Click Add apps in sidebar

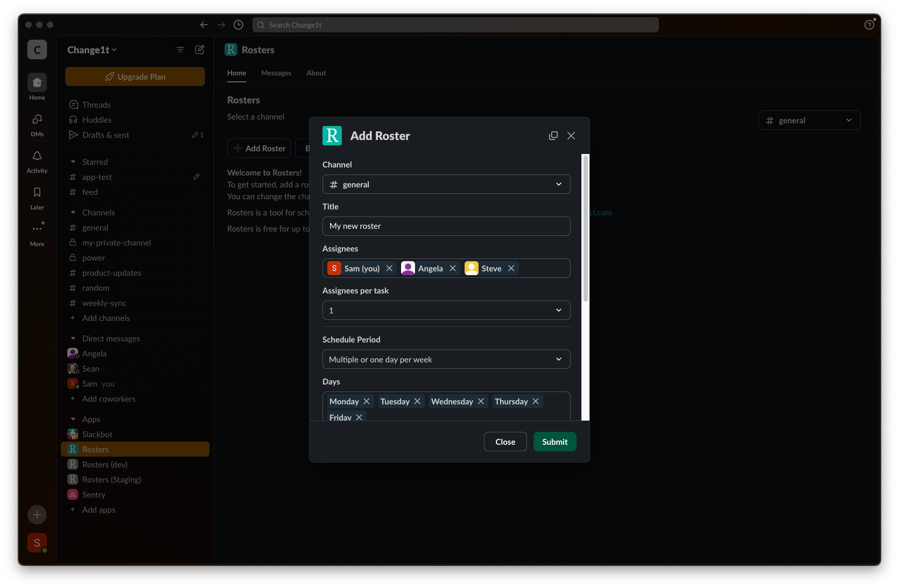pos(135,509)
